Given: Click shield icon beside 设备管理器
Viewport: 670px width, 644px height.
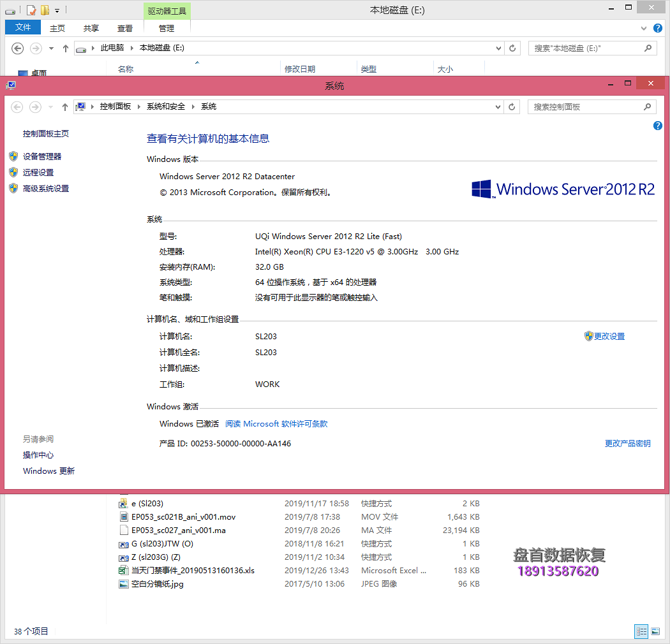Looking at the screenshot, I should 13,156.
